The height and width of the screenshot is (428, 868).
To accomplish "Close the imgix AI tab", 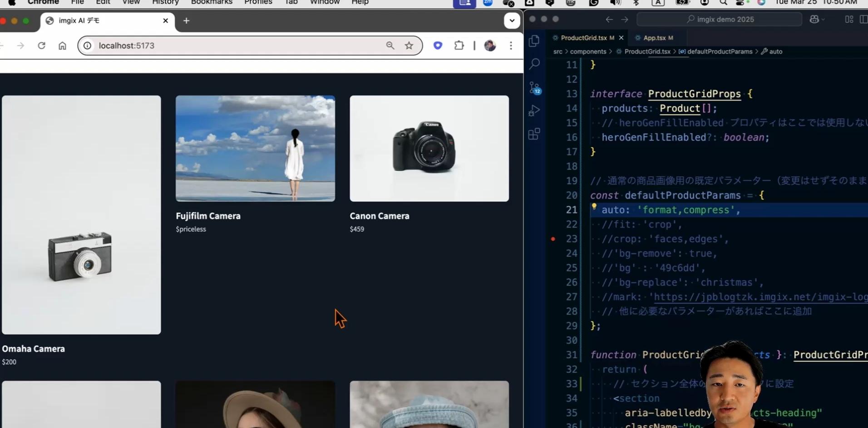I will 165,20.
